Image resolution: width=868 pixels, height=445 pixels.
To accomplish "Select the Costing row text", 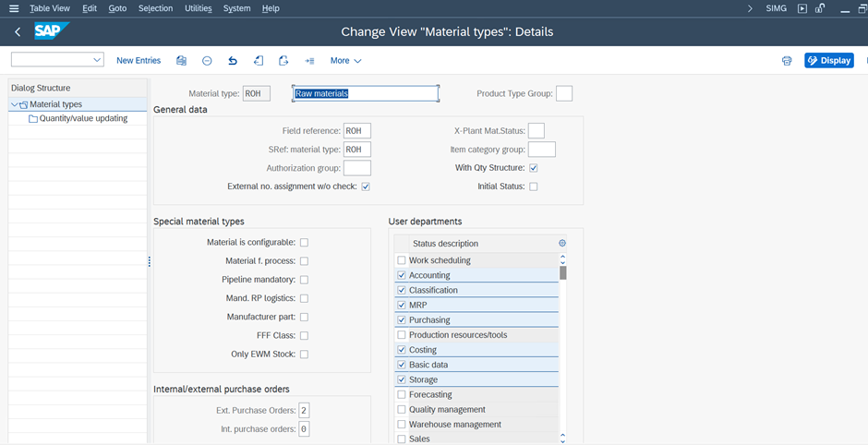I will click(x=423, y=350).
